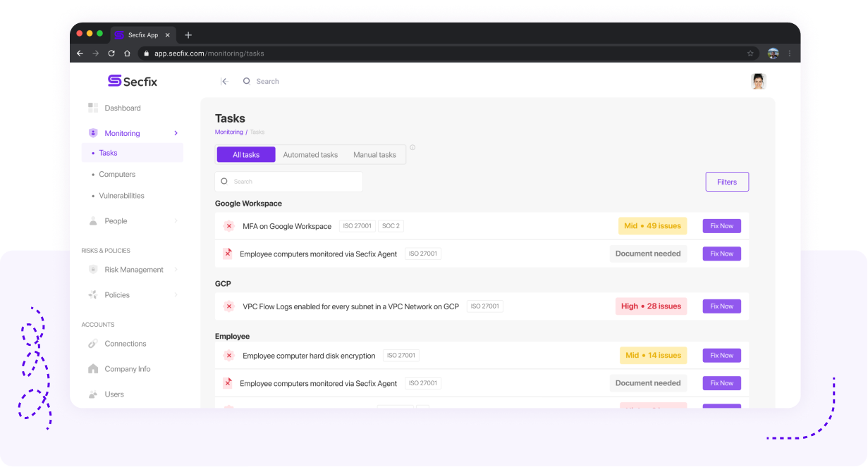Switch to the Manual tasks tab
The width and height of the screenshot is (868, 467).
coord(374,155)
